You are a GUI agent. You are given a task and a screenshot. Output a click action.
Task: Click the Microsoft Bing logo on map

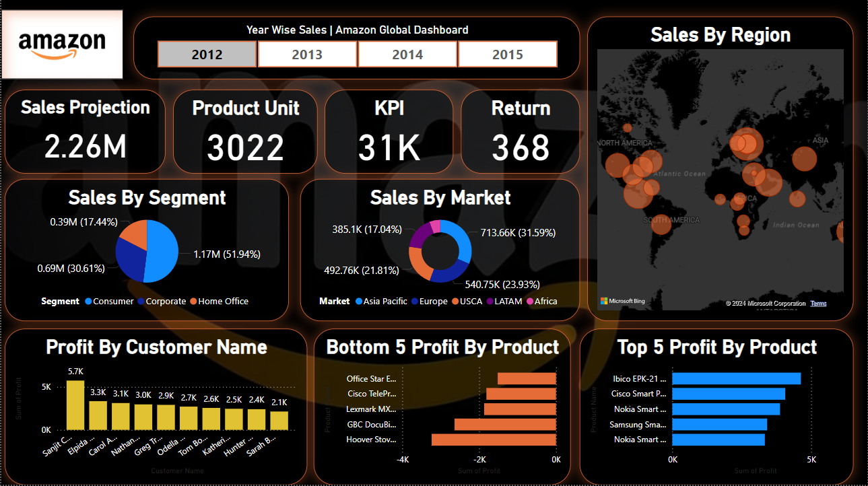click(x=623, y=301)
